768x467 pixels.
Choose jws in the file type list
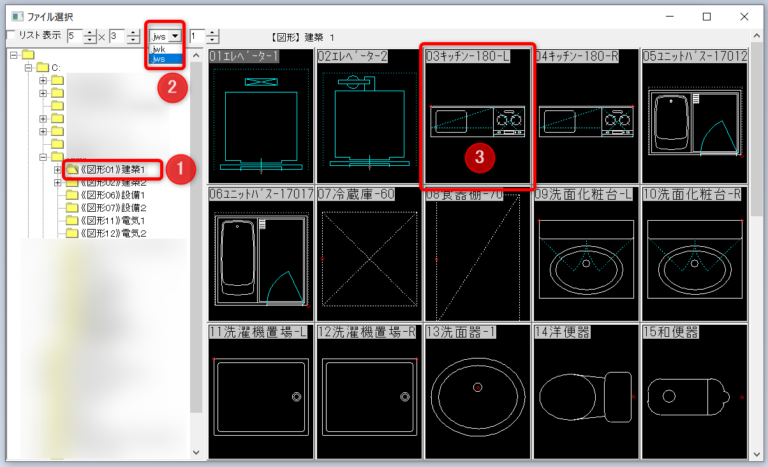166,59
